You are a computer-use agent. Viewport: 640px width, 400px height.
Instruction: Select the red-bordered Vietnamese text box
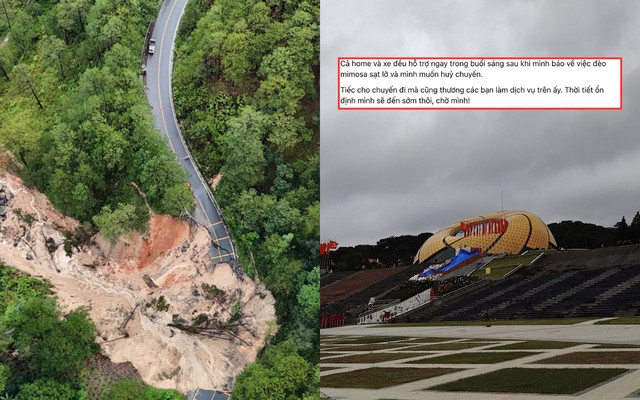480,83
